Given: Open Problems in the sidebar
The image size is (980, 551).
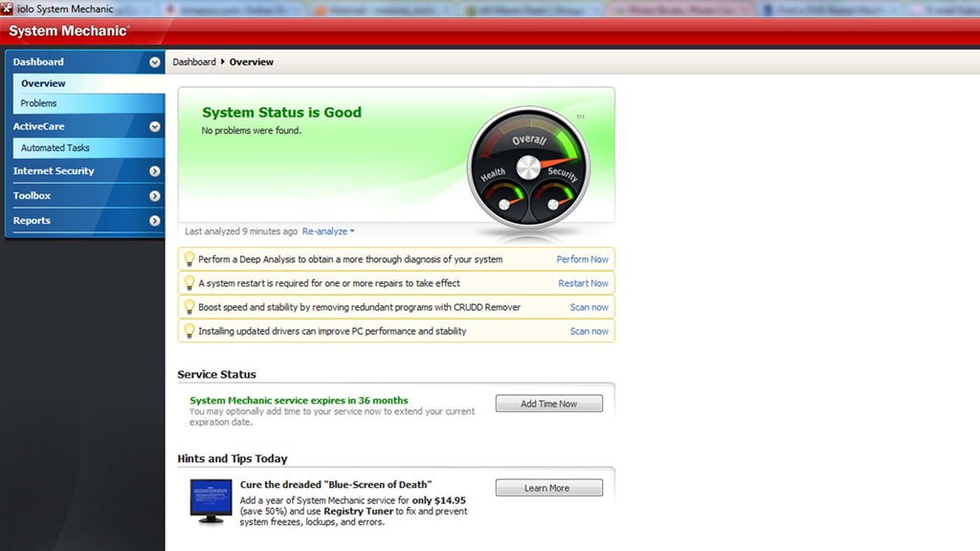Looking at the screenshot, I should click(88, 103).
